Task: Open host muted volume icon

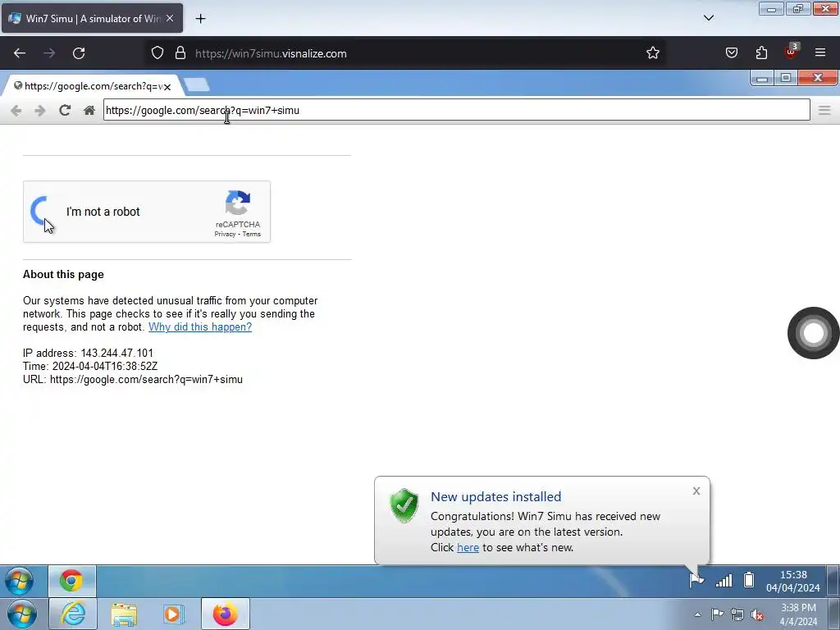Action: pos(757,614)
